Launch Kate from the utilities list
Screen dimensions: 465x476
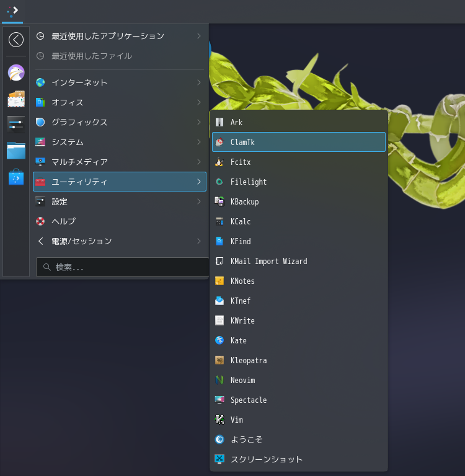[299, 341]
